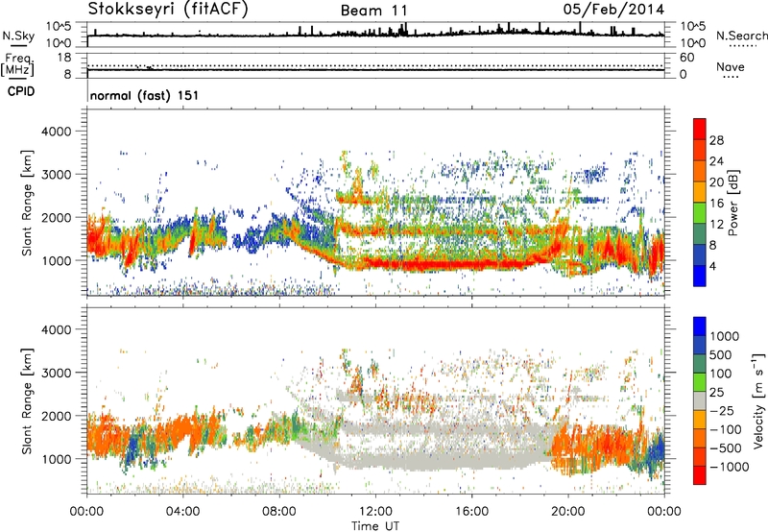Click the gray band in velocity colorbar

point(700,400)
